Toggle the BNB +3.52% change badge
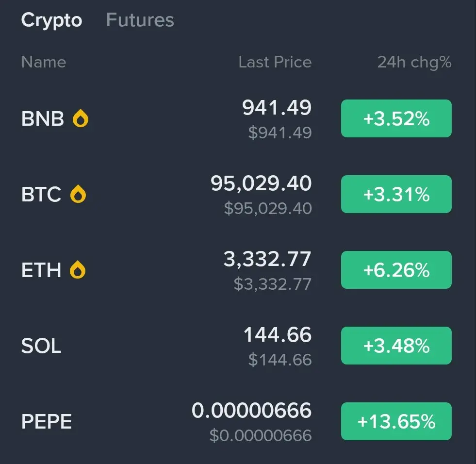 tap(396, 118)
